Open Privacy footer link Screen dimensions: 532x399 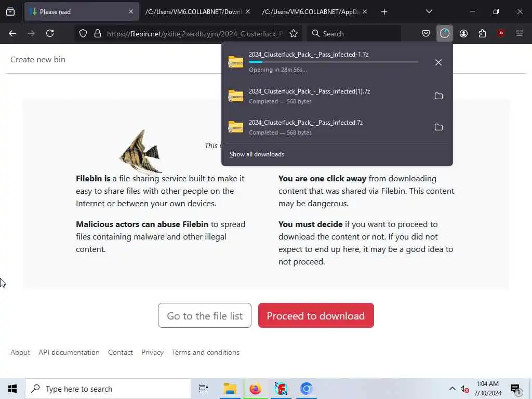click(152, 353)
